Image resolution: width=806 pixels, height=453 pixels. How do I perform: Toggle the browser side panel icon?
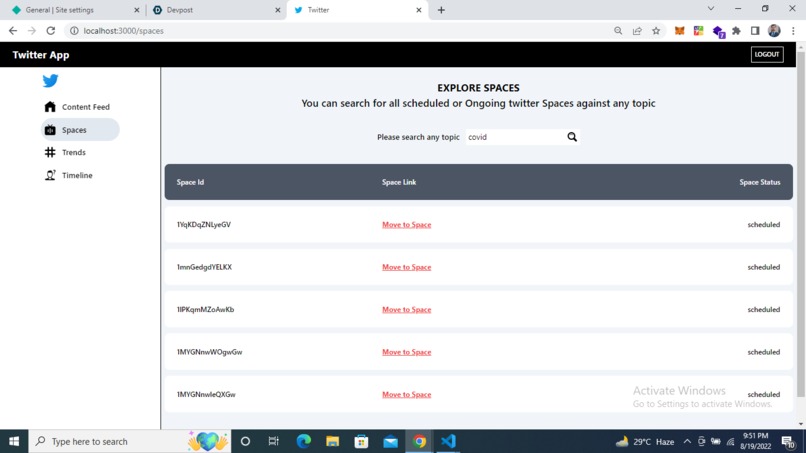click(755, 31)
